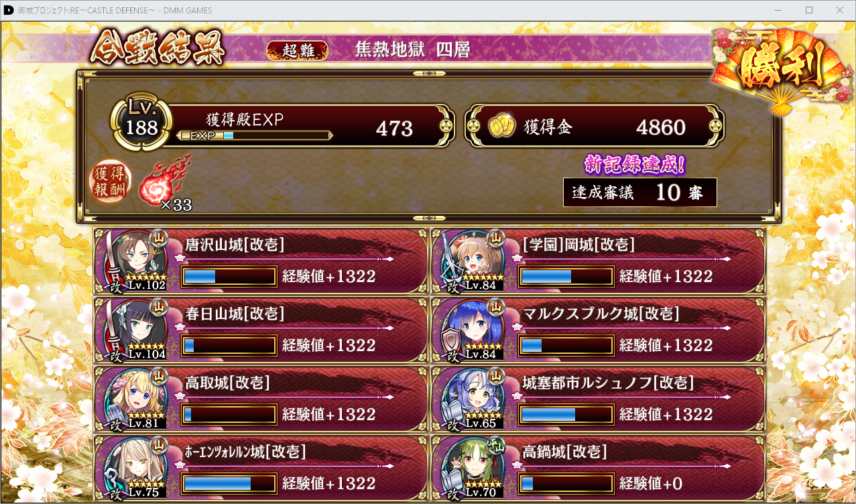The image size is (856, 504).
Task: Click 高鍋城[改壱] experience bar
Action: tap(566, 483)
